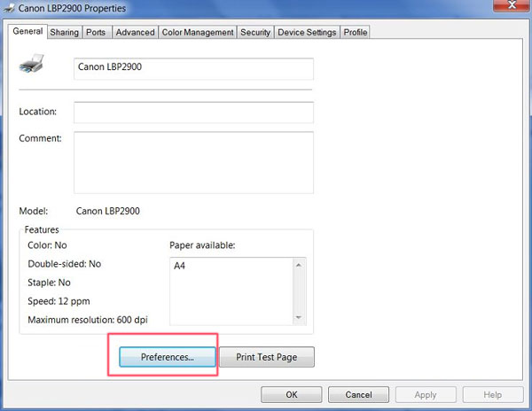Open printing Preferences
Screen dimensions: 532x411
pos(168,357)
